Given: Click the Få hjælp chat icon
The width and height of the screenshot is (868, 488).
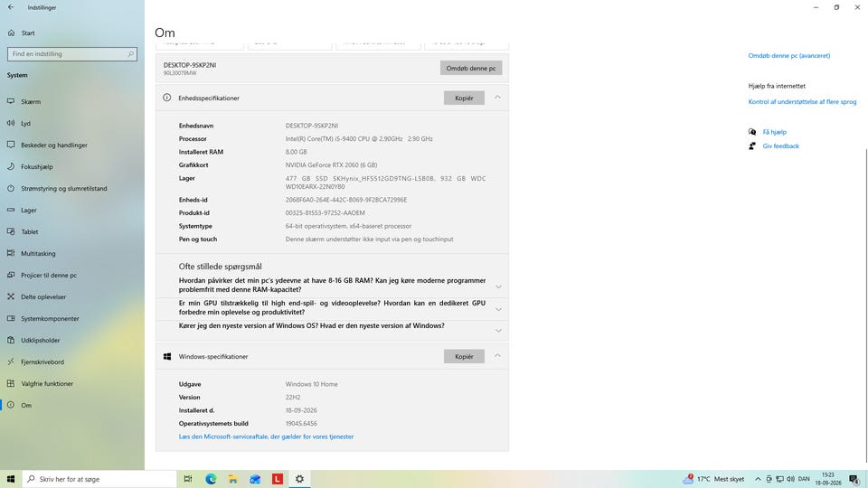Looking at the screenshot, I should click(x=751, y=132).
